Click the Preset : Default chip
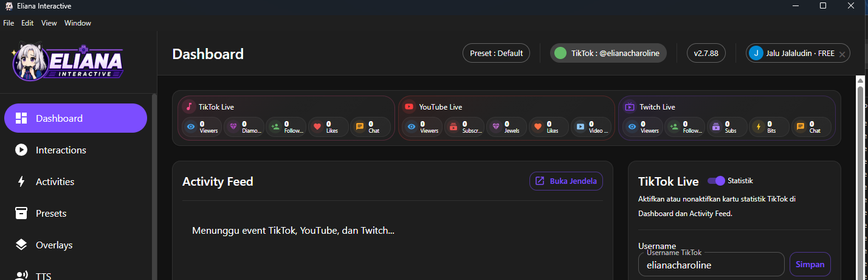Screen dimensions: 868x280 pos(496,53)
